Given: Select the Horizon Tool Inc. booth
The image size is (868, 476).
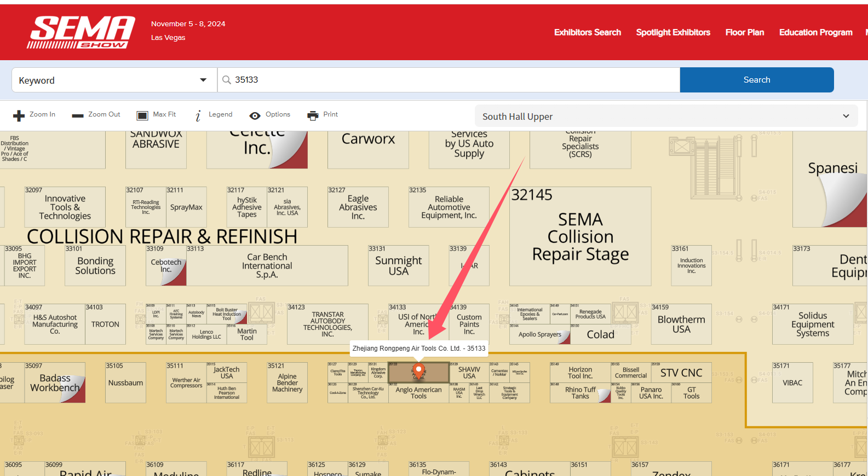Looking at the screenshot, I should [x=580, y=373].
